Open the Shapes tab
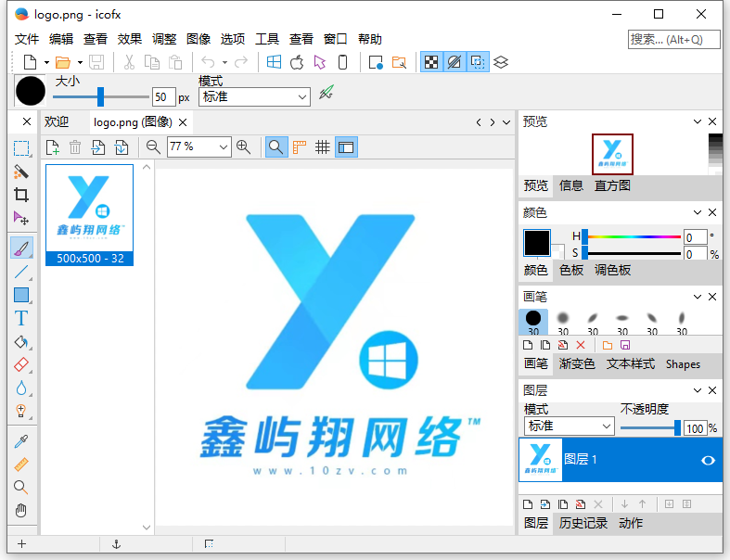This screenshot has height=560, width=730. coord(683,363)
